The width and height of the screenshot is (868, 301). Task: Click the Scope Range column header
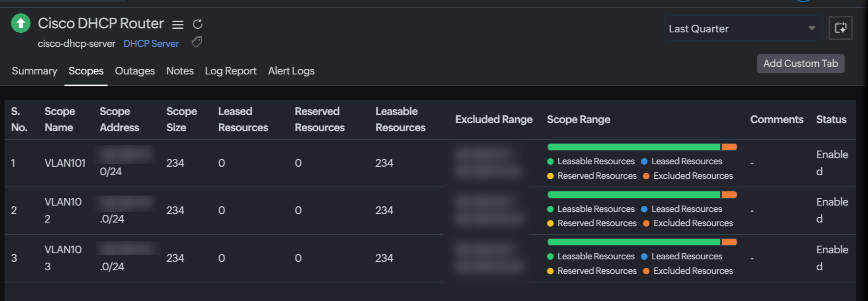point(579,120)
